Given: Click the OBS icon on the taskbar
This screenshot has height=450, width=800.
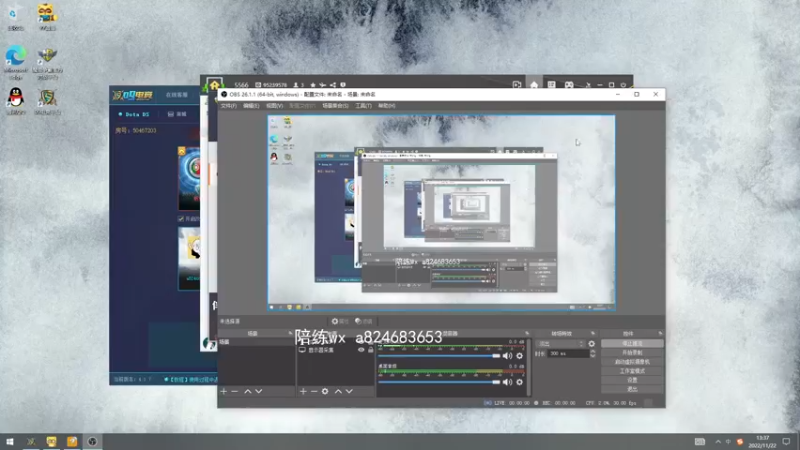Looking at the screenshot, I should 92,441.
